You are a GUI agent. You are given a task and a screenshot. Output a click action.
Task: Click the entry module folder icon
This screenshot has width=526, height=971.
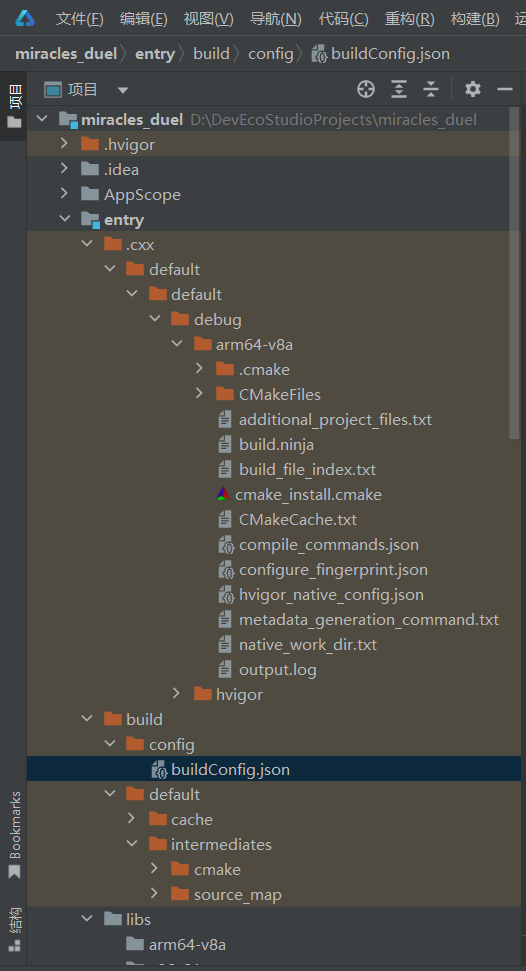pyautogui.click(x=90, y=219)
